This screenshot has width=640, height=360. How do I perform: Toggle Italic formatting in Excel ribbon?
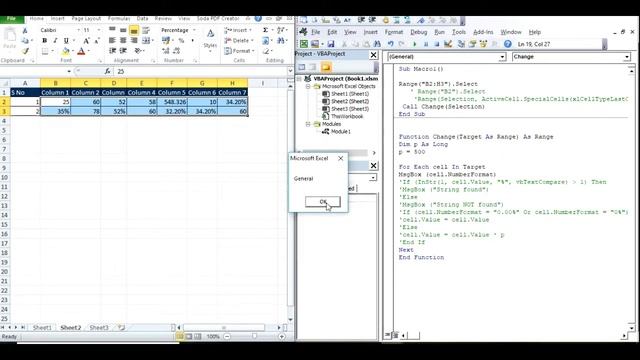coord(55,40)
